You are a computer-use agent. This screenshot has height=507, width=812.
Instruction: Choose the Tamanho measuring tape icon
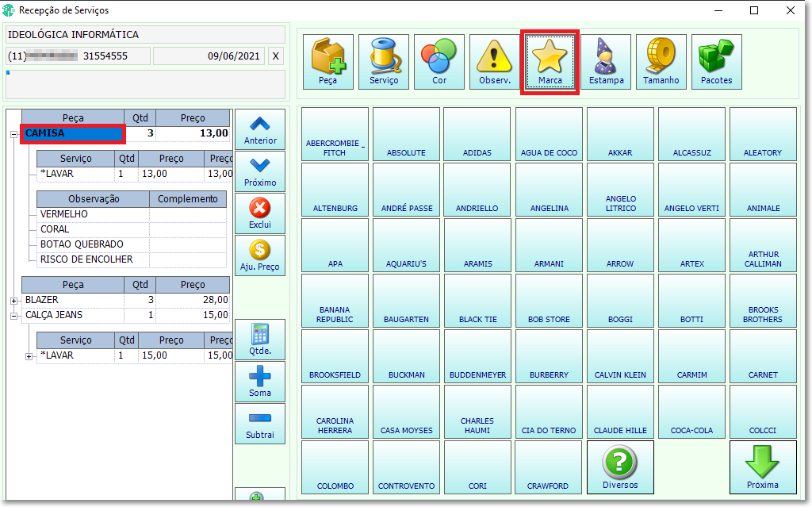(x=661, y=62)
